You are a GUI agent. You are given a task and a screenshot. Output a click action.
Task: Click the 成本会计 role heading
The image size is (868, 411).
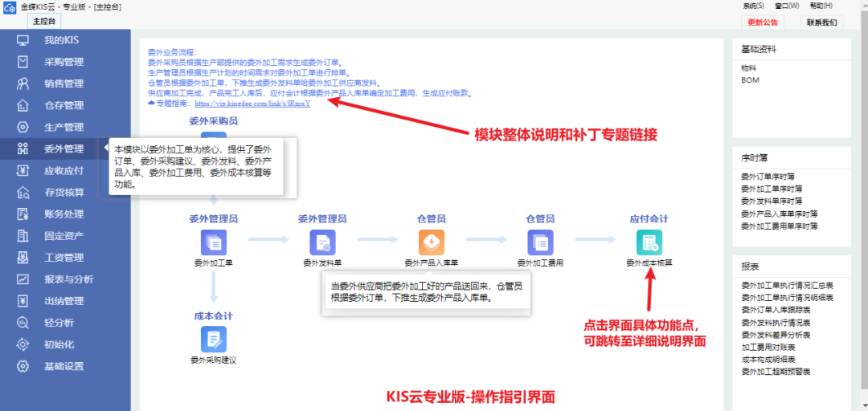pyautogui.click(x=214, y=315)
